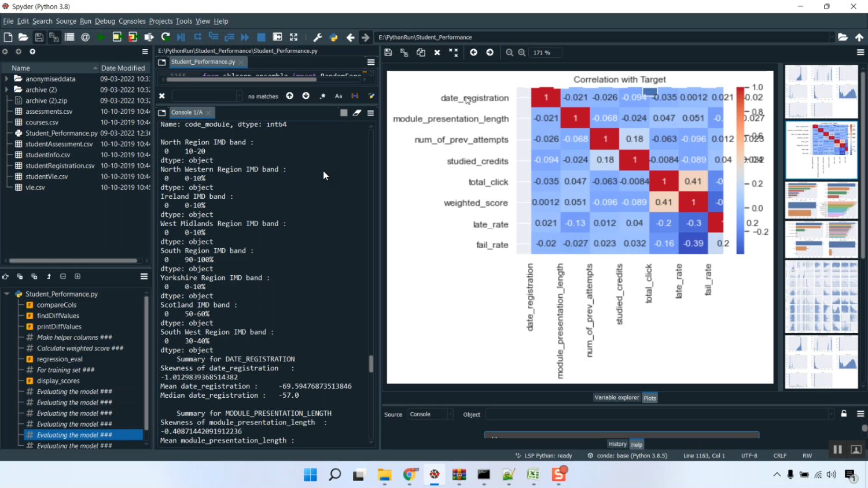Open Preferences via the wrench icon
The image size is (868, 488).
[x=317, y=37]
